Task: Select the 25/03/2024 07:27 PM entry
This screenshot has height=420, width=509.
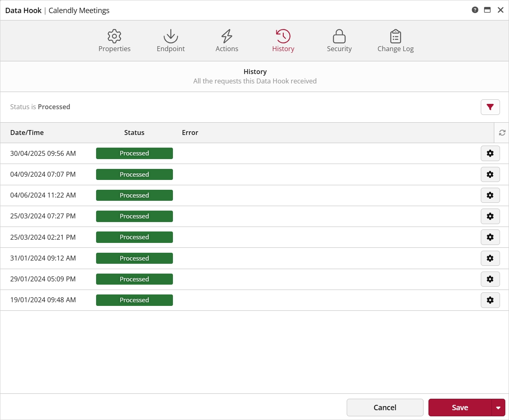Action: click(x=254, y=216)
